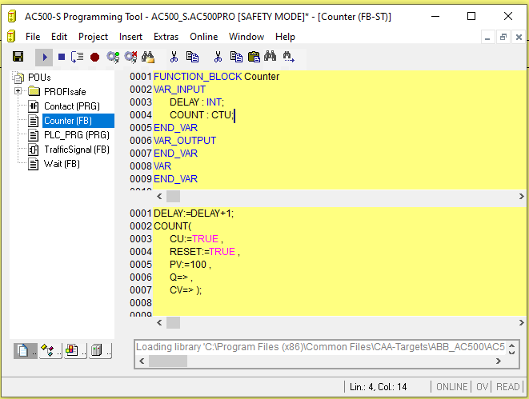The image size is (529, 399).
Task: Click the Login gear icon with green dot
Action: tap(113, 57)
